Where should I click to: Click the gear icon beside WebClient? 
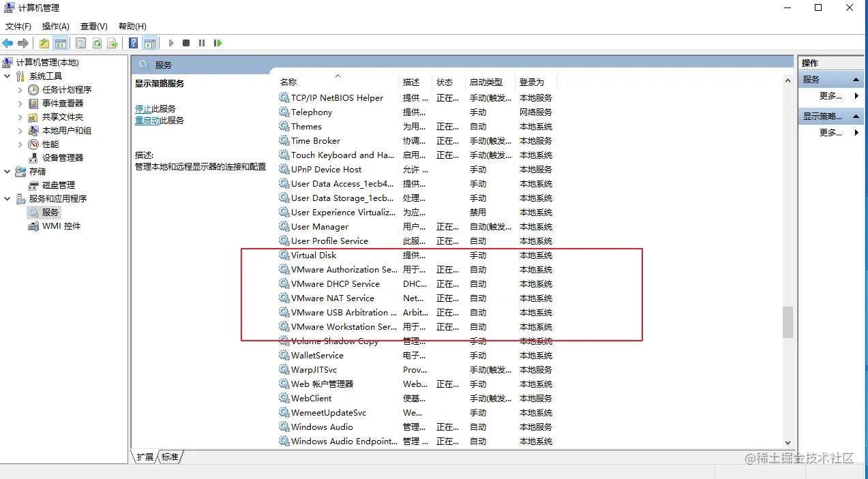pos(284,399)
